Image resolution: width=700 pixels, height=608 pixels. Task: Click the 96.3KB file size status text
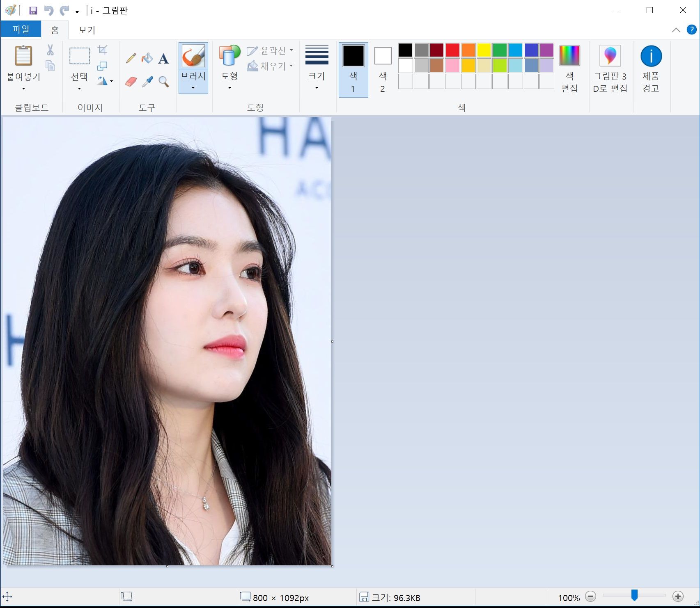coord(396,598)
